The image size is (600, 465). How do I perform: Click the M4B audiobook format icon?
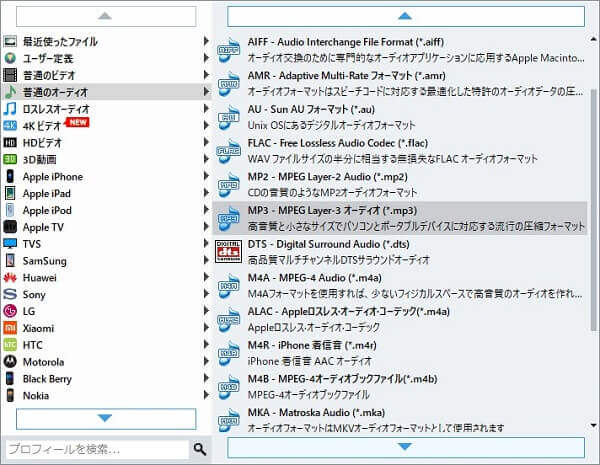pos(228,387)
